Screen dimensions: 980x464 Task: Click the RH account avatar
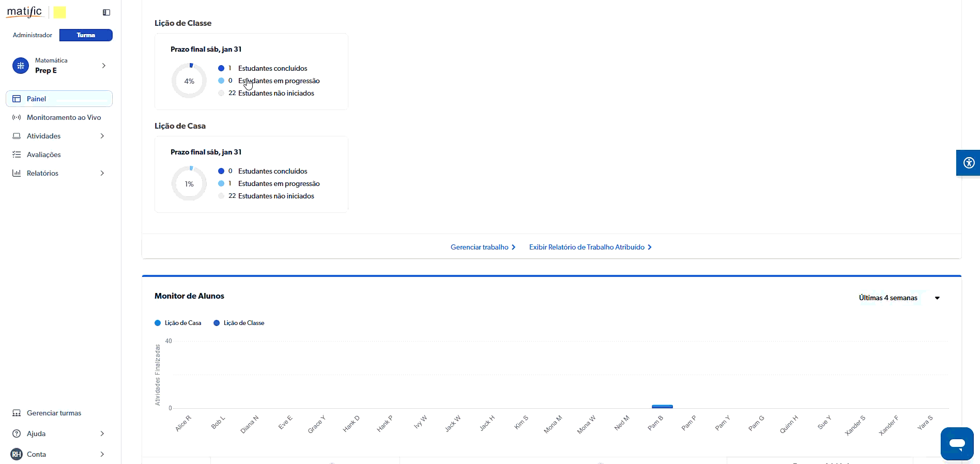(17, 454)
